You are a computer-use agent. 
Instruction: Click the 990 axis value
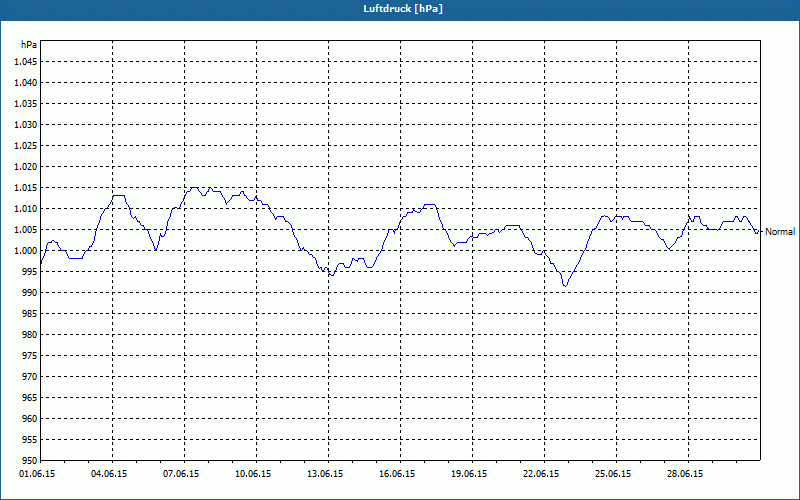coord(30,293)
